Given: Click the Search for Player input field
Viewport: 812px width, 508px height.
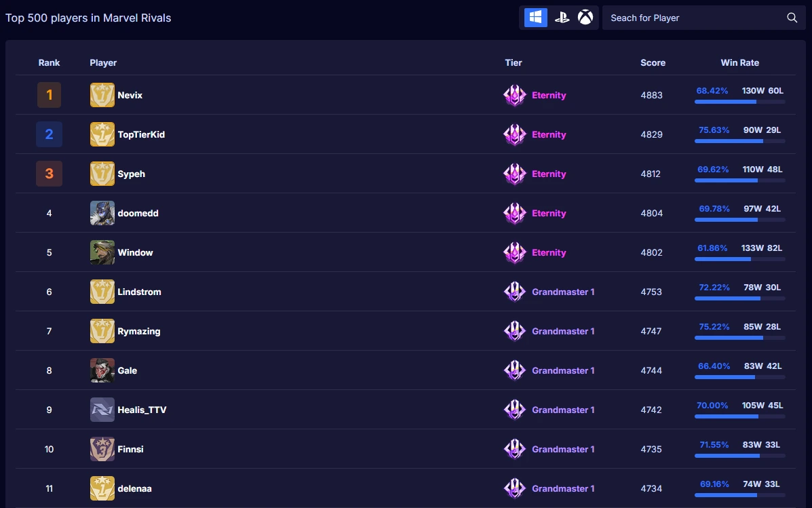Looking at the screenshot, I should [x=685, y=18].
